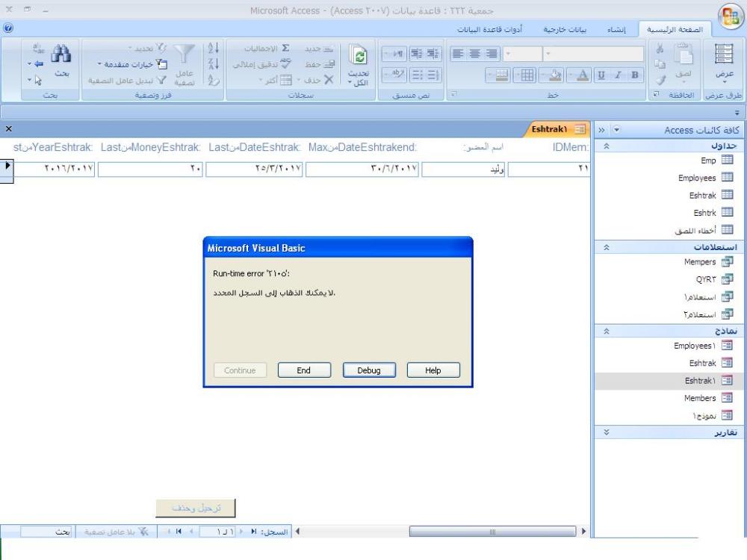This screenshot has height=560, width=747.
Task: Click the sort descending icon
Action: 213,63
